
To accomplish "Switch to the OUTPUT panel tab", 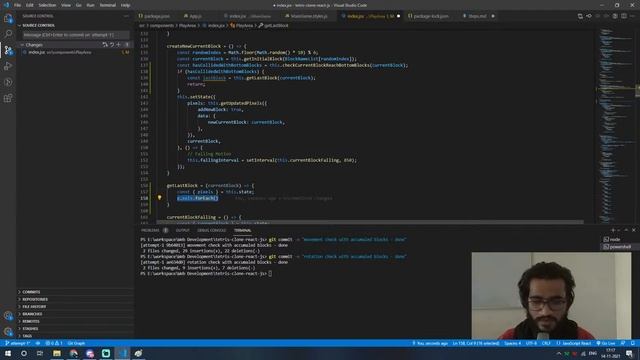I will (x=182, y=230).
